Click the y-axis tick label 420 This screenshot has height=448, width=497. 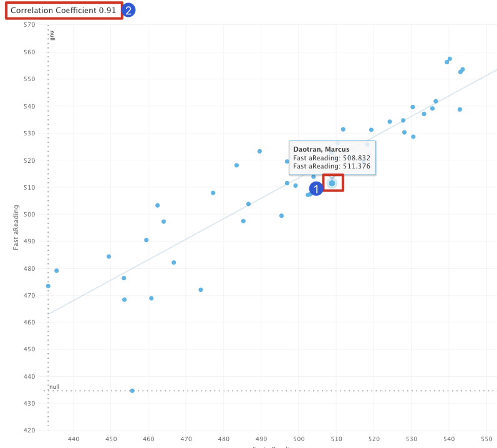tap(29, 431)
